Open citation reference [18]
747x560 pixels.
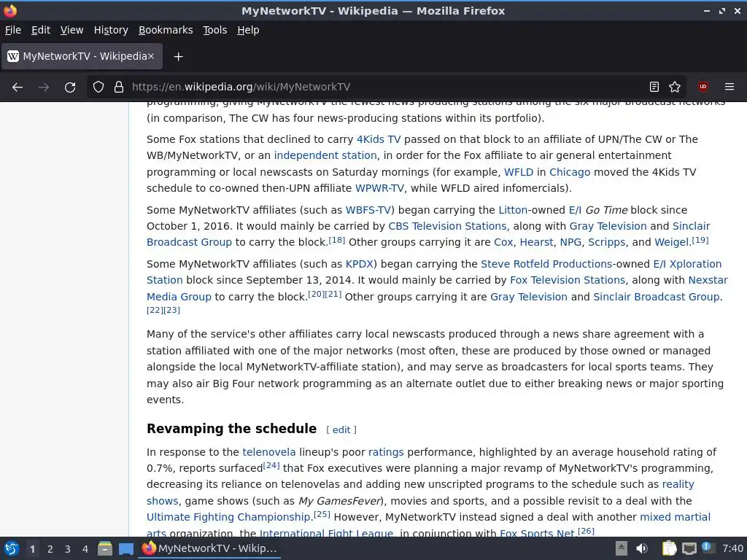point(337,240)
